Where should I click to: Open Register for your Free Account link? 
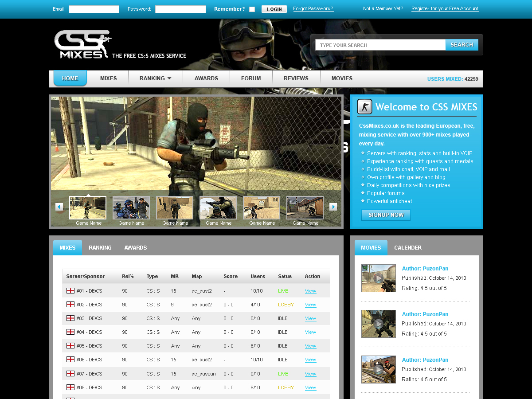[445, 9]
